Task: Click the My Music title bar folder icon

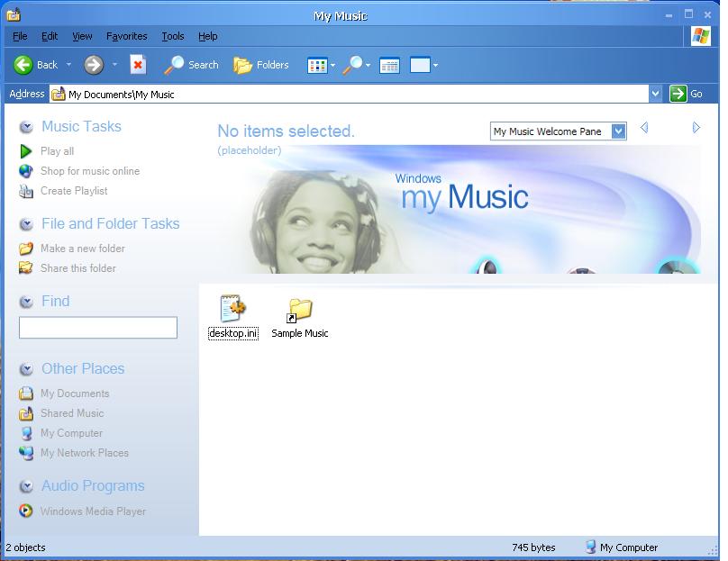Action: tap(14, 15)
